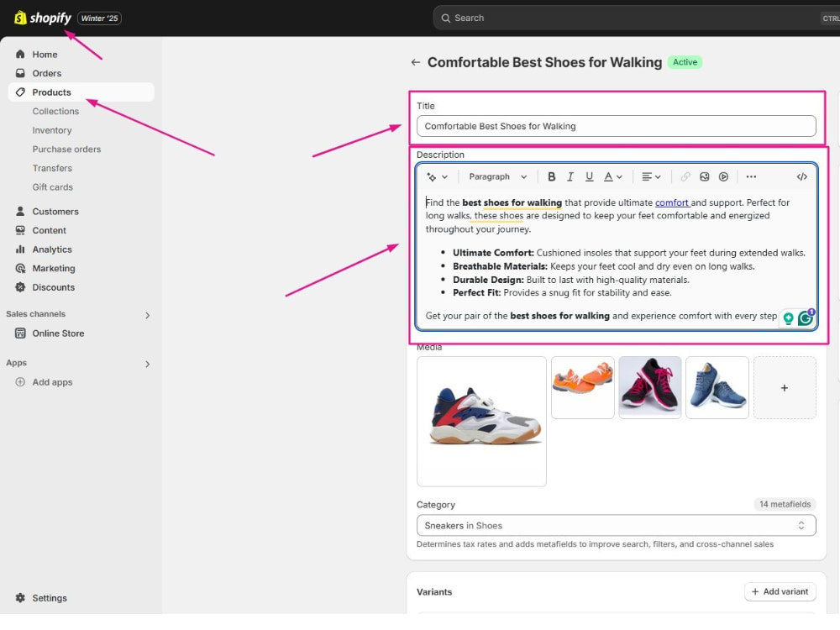
Task: Open Settings from the sidebar
Action: (50, 598)
